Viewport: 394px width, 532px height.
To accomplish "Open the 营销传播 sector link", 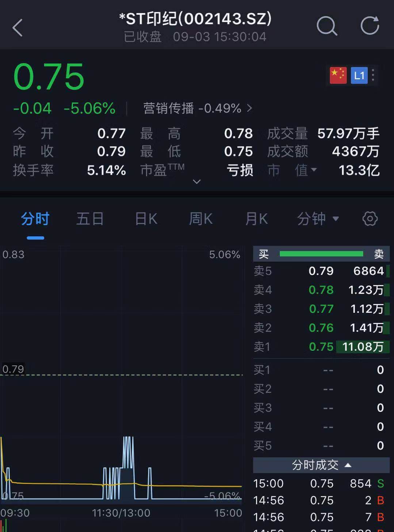I will [x=198, y=108].
